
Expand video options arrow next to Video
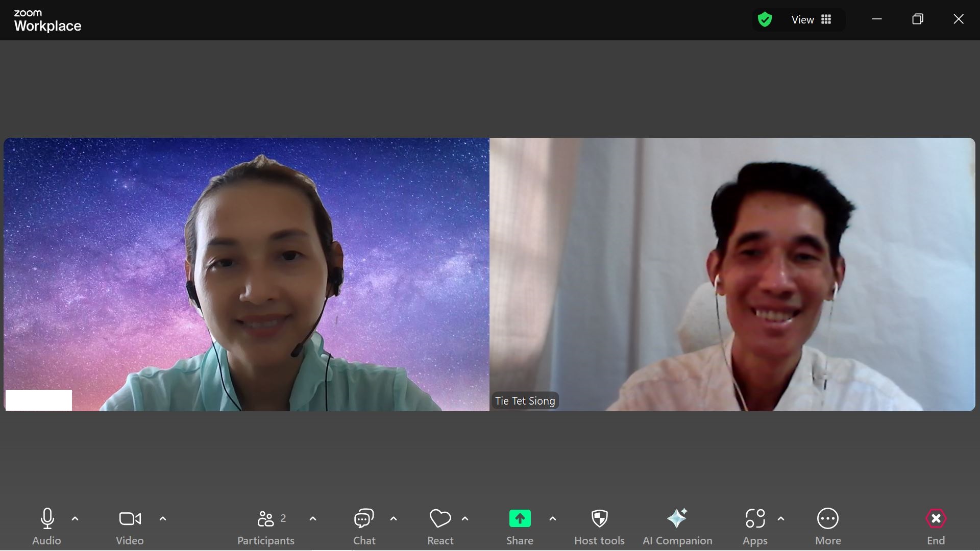[163, 519]
